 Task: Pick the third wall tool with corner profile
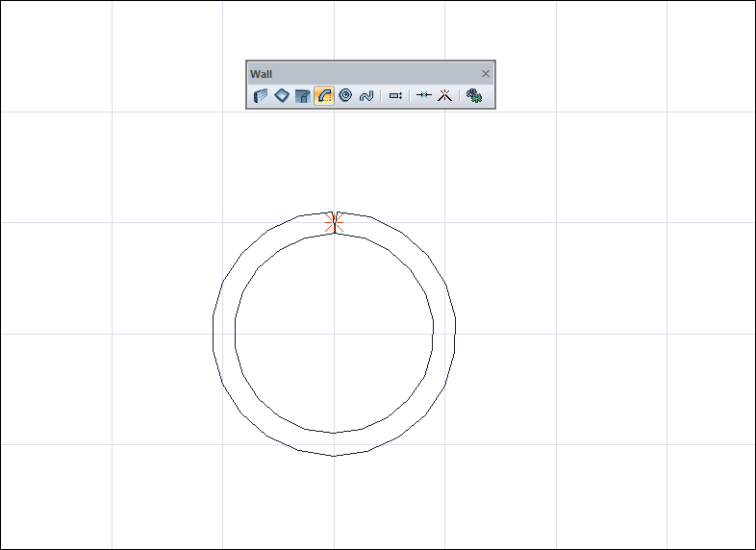[x=303, y=96]
